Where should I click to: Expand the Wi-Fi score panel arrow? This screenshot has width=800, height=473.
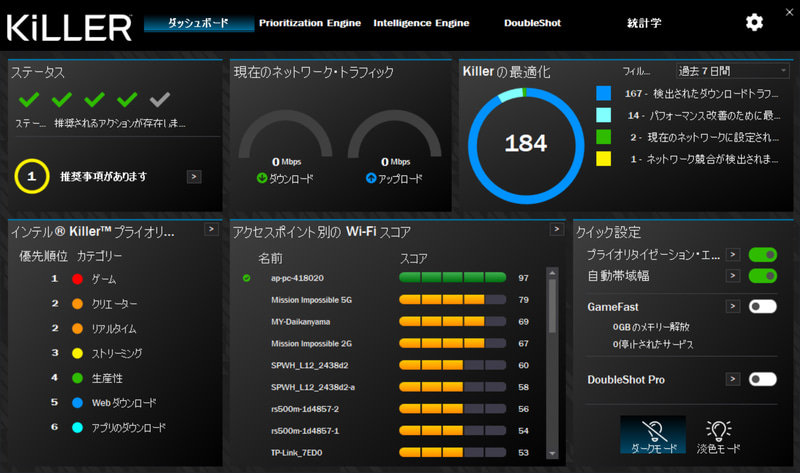(557, 229)
